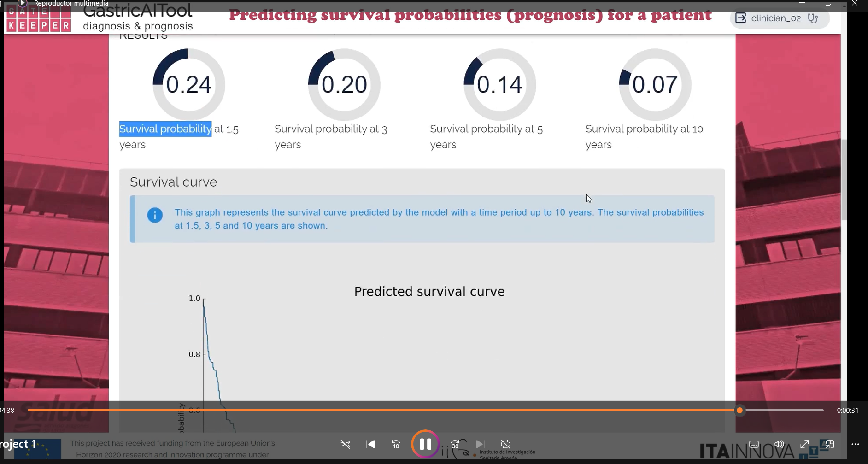Click the logout icon beside clinician_02
The image size is (868, 464).
(740, 18)
